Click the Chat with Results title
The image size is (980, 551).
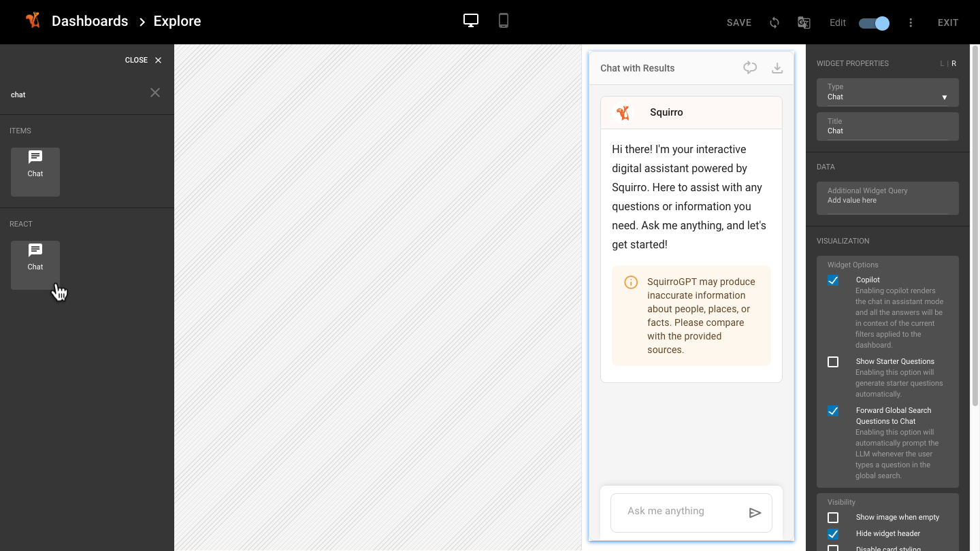tap(638, 68)
